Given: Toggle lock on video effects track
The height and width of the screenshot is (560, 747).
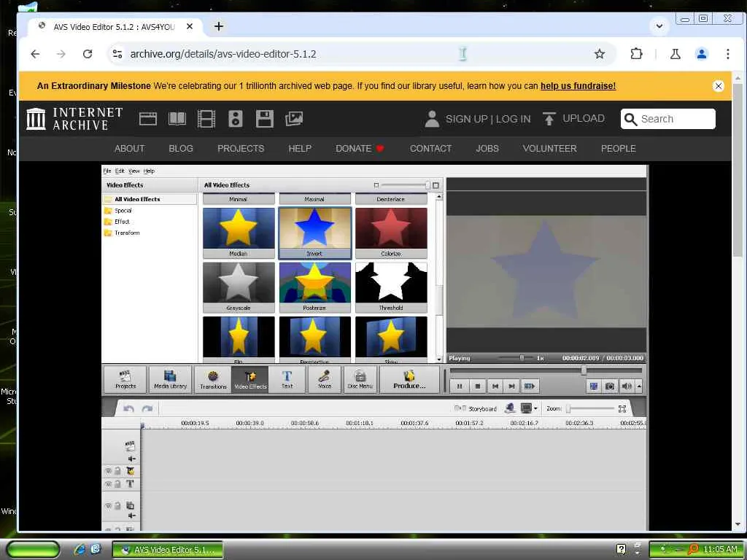Looking at the screenshot, I should (x=117, y=471).
